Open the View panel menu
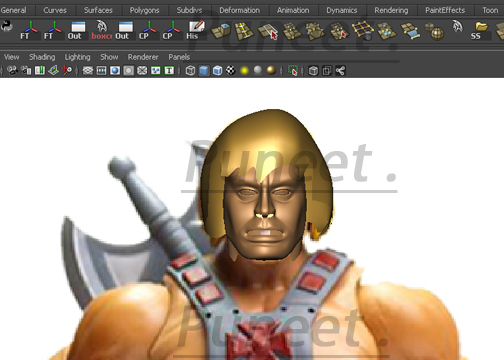The image size is (504, 360). [12, 57]
